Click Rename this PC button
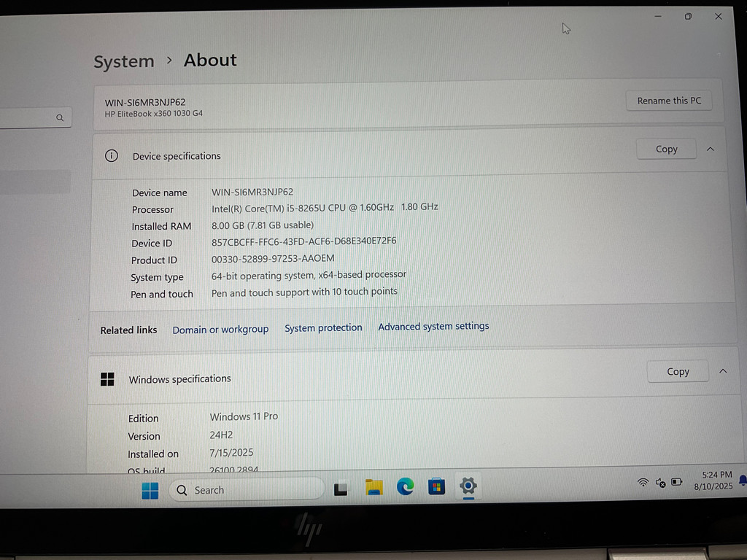This screenshot has height=560, width=747. (x=669, y=101)
